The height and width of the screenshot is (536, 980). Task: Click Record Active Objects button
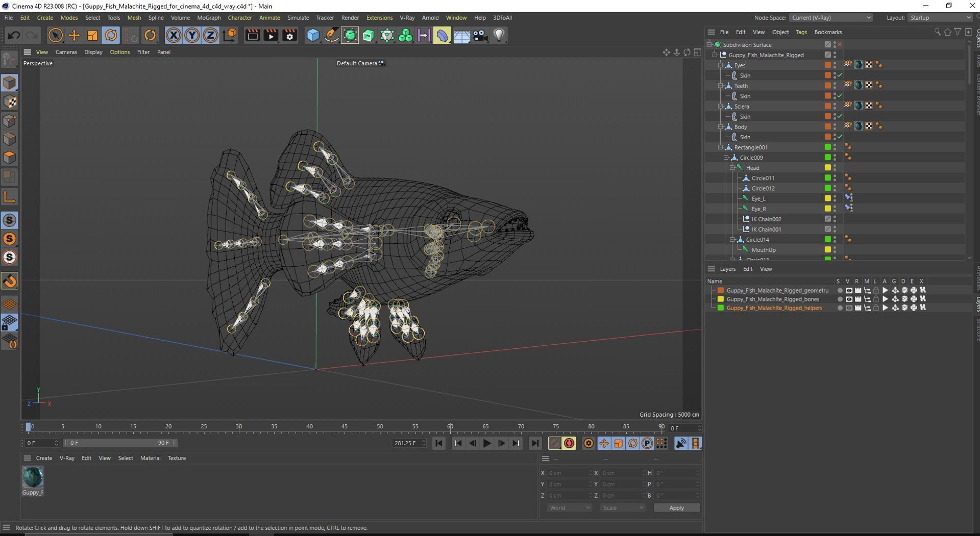click(554, 443)
